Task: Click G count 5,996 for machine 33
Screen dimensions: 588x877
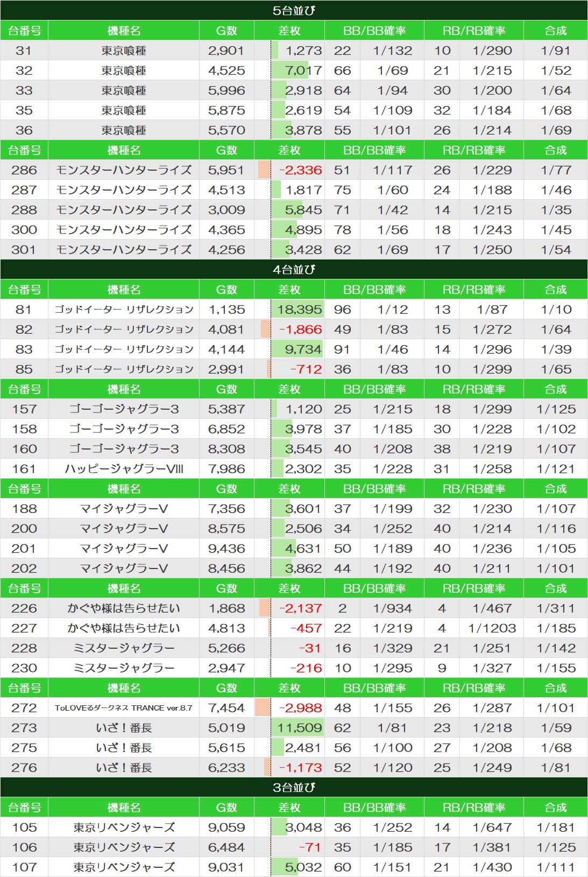Action: 226,90
